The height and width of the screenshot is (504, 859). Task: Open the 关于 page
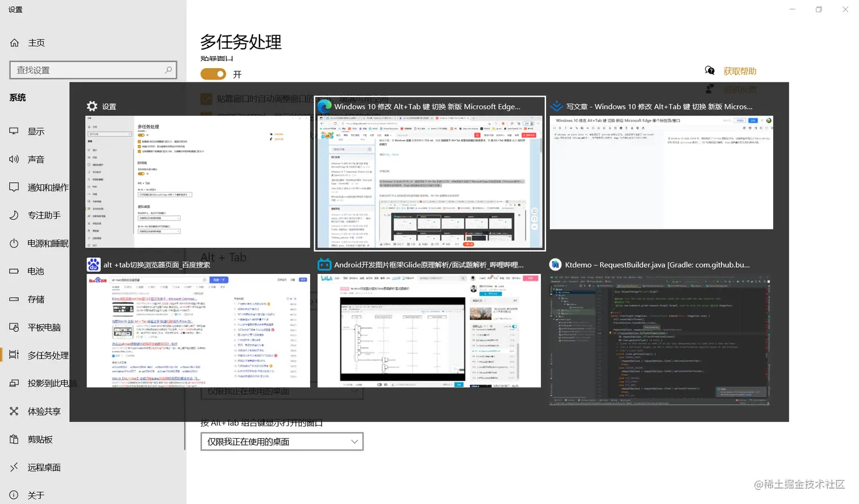[36, 495]
